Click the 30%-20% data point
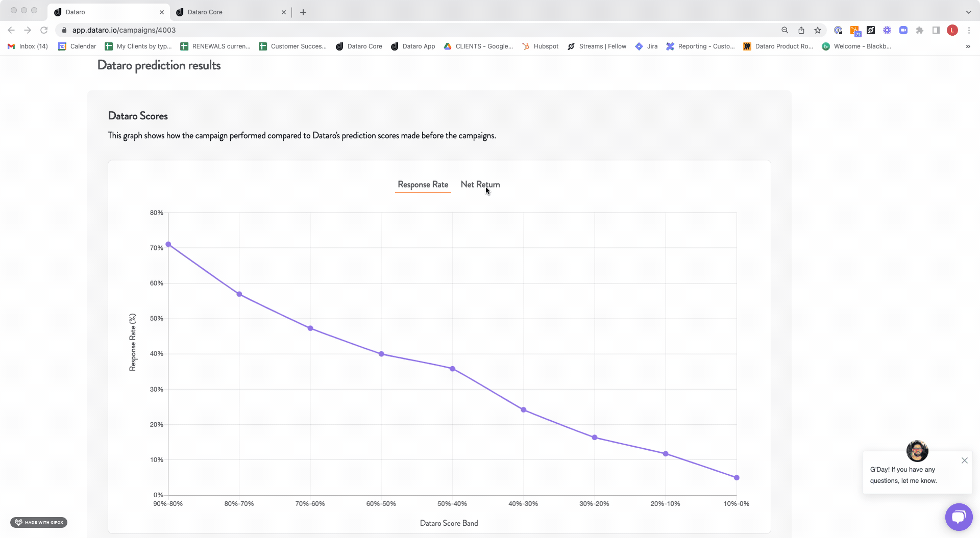The image size is (980, 538). pos(595,438)
